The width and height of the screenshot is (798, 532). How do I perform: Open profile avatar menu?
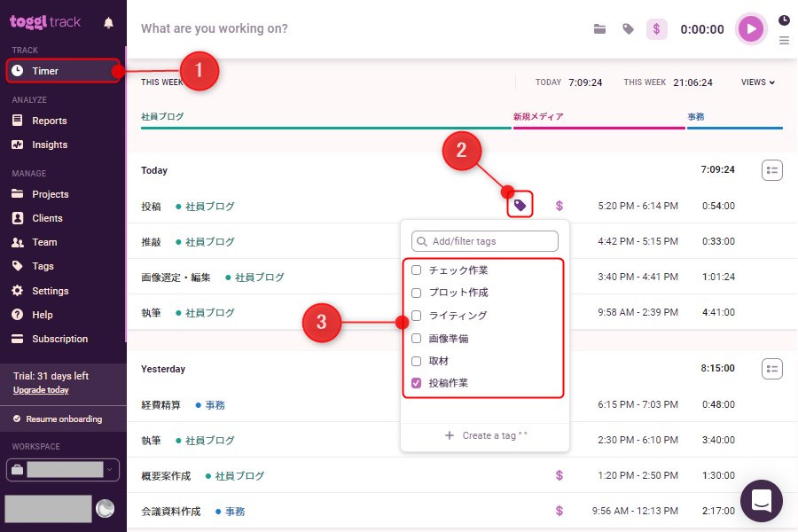click(105, 508)
